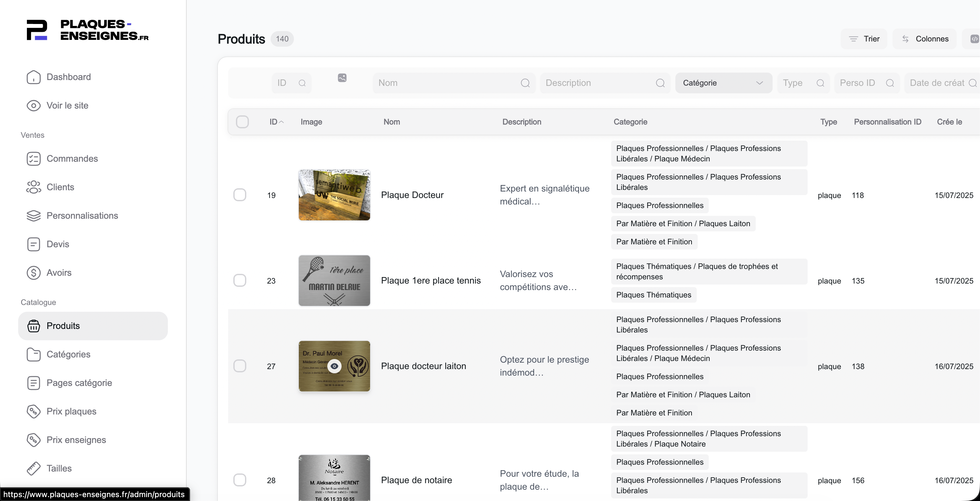The width and height of the screenshot is (980, 501).
Task: Click the Personnalisations layers icon
Action: click(33, 216)
